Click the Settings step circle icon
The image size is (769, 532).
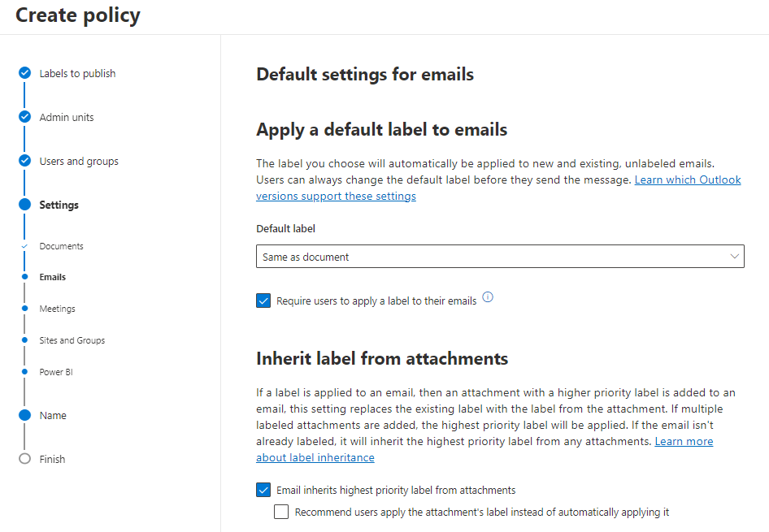tap(24, 205)
